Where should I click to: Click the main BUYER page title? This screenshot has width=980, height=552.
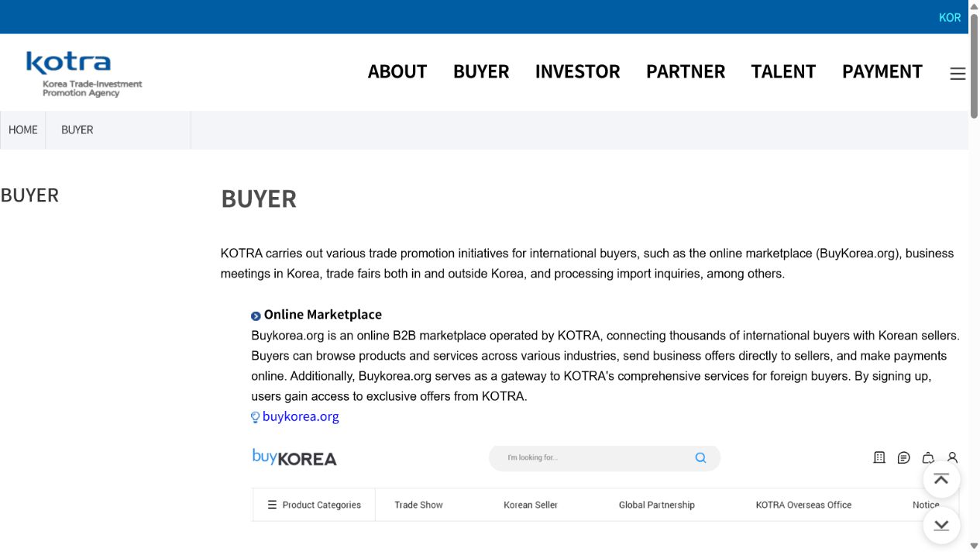point(259,198)
